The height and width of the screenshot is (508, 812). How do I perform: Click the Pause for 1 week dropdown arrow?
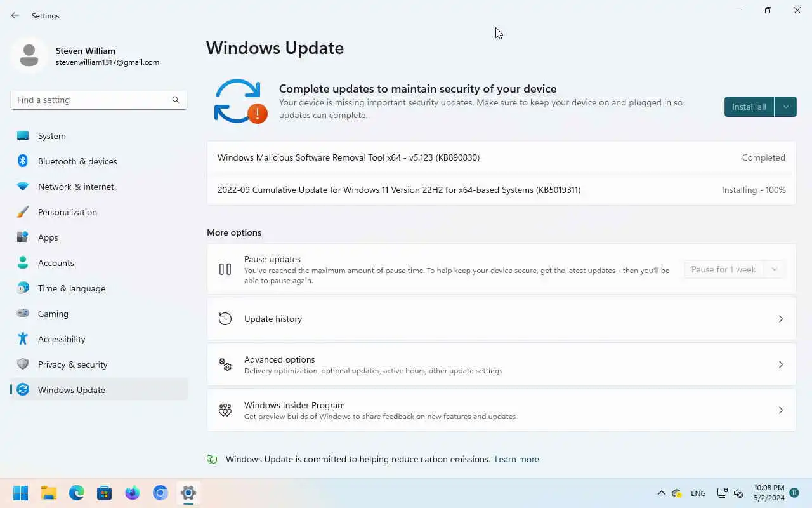[775, 269]
